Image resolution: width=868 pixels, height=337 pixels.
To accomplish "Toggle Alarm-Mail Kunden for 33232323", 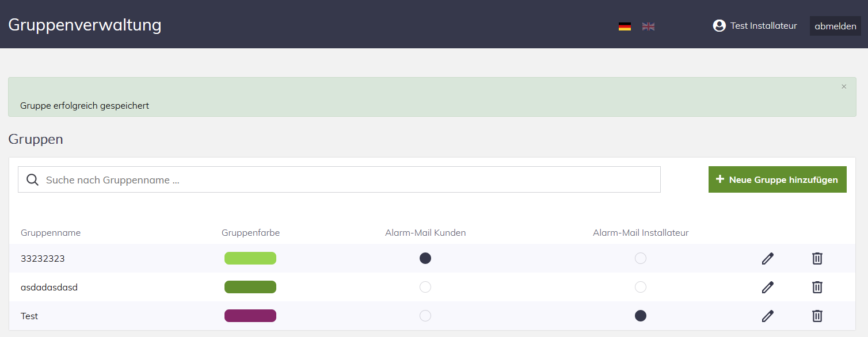I will click(425, 258).
